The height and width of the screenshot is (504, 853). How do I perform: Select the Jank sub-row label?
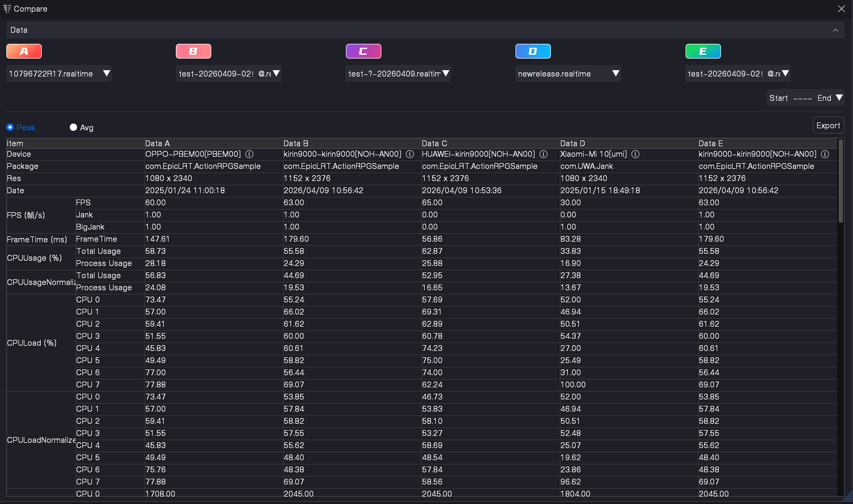(85, 215)
